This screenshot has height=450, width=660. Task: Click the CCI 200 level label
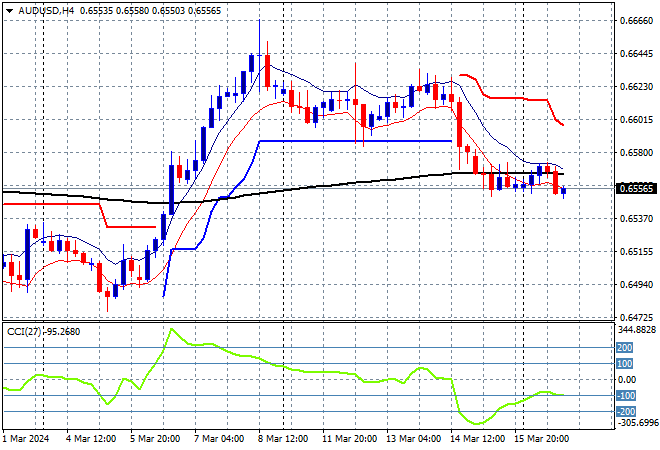pos(625,347)
